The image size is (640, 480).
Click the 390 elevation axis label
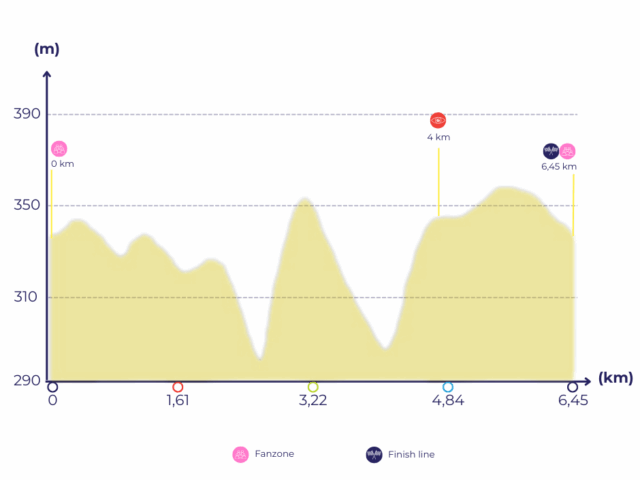(28, 114)
